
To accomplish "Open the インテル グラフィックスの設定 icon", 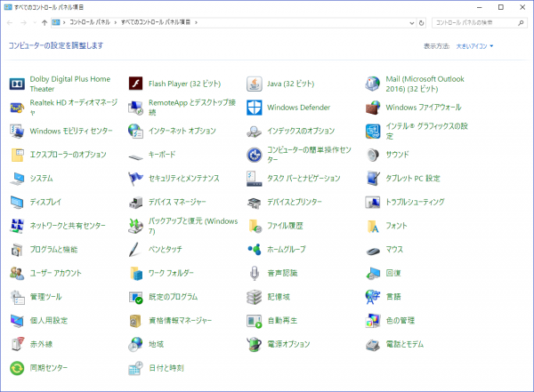I will (373, 131).
